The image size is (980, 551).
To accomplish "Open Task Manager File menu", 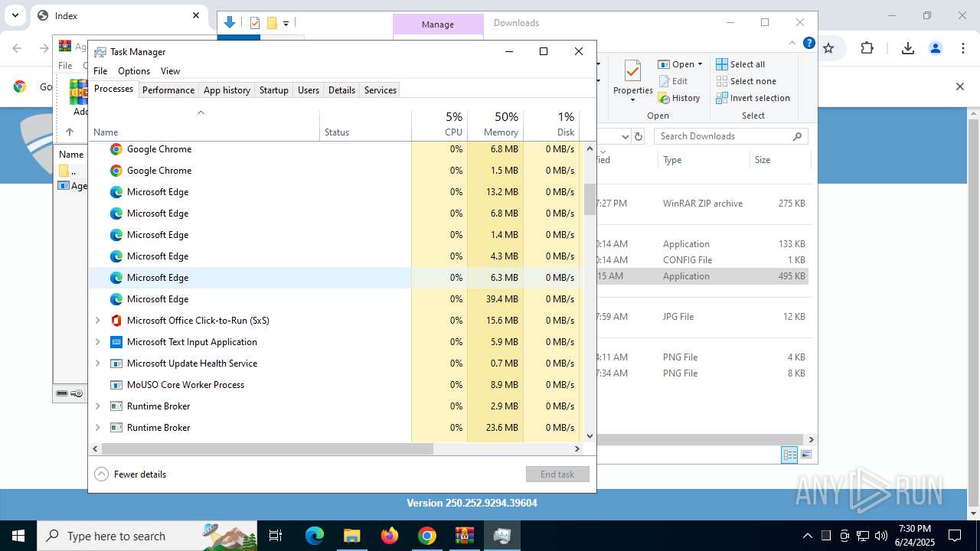I will 100,70.
